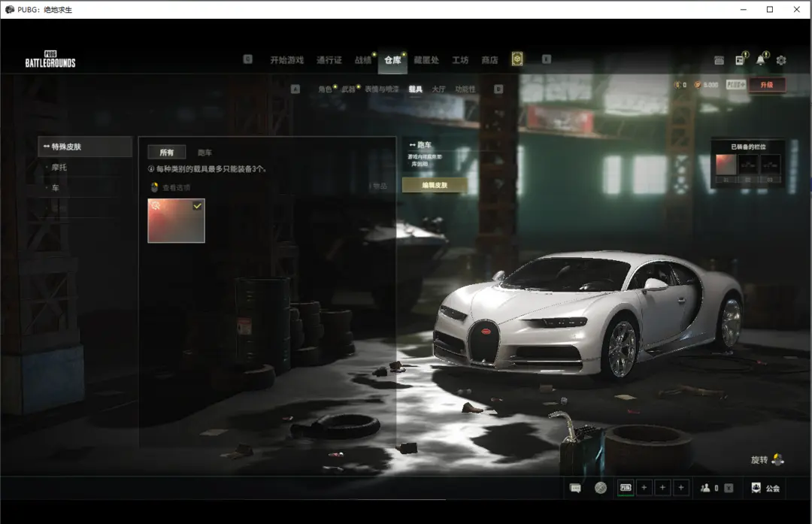Screen dimensions: 812x524
Task: Add teammate using first plus slot
Action: point(644,488)
